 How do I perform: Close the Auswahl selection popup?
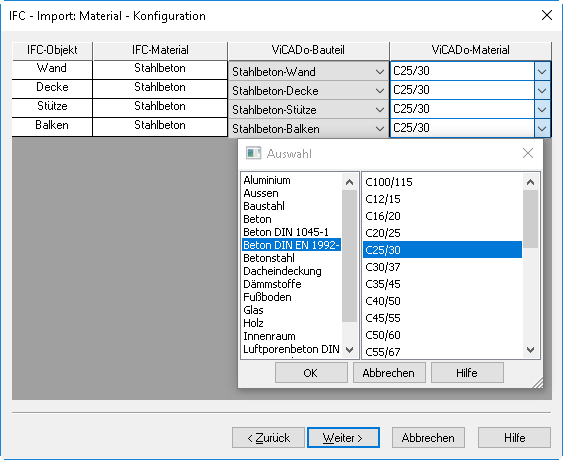point(527,153)
